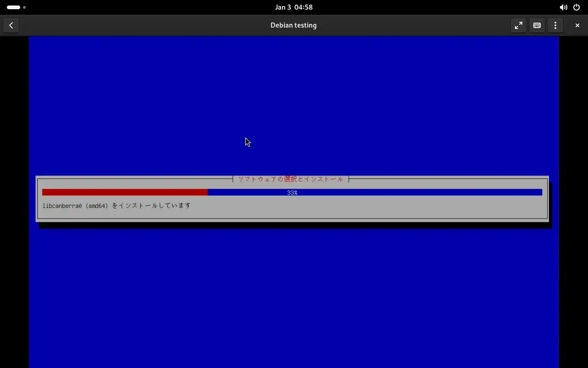Click the ソフトウェアの選択とインストール dialog title
This screenshot has height=368, width=588.
pos(290,179)
